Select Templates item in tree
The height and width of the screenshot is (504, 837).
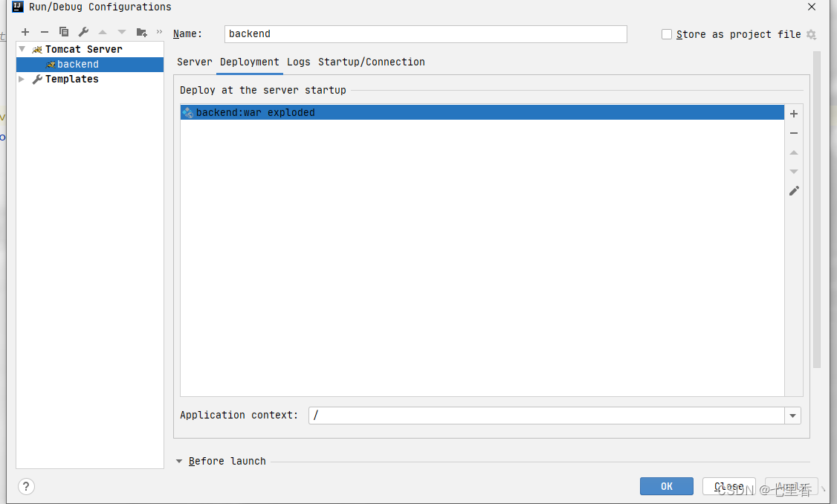71,79
